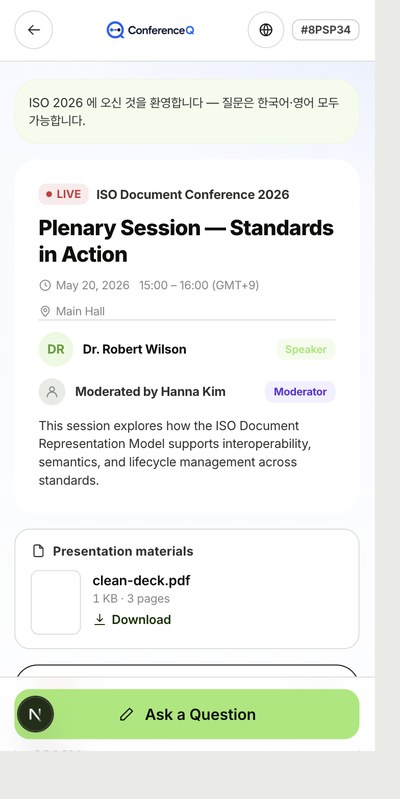Click the moderator person avatar icon

(52, 392)
